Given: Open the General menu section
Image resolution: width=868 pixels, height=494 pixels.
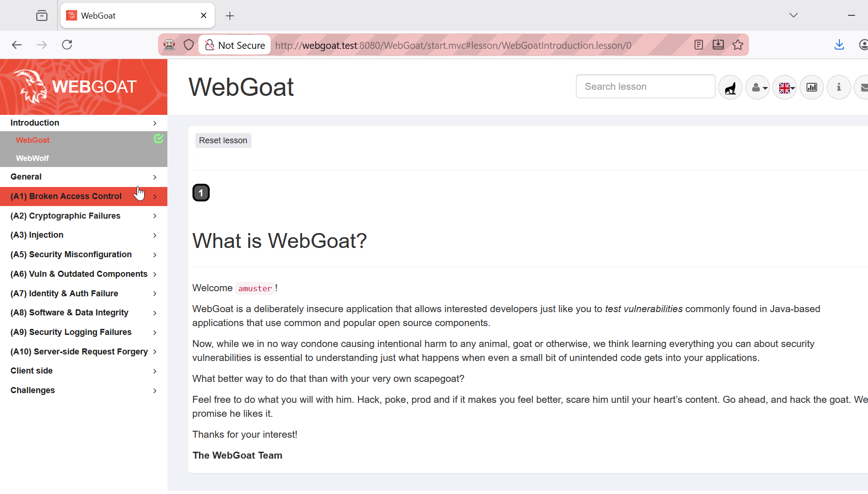Looking at the screenshot, I should click(84, 177).
